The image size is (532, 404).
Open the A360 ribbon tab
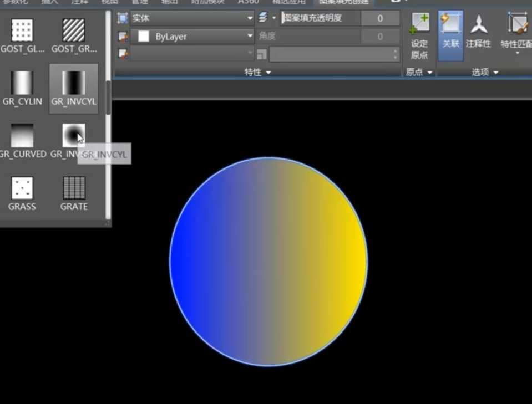[x=249, y=2]
